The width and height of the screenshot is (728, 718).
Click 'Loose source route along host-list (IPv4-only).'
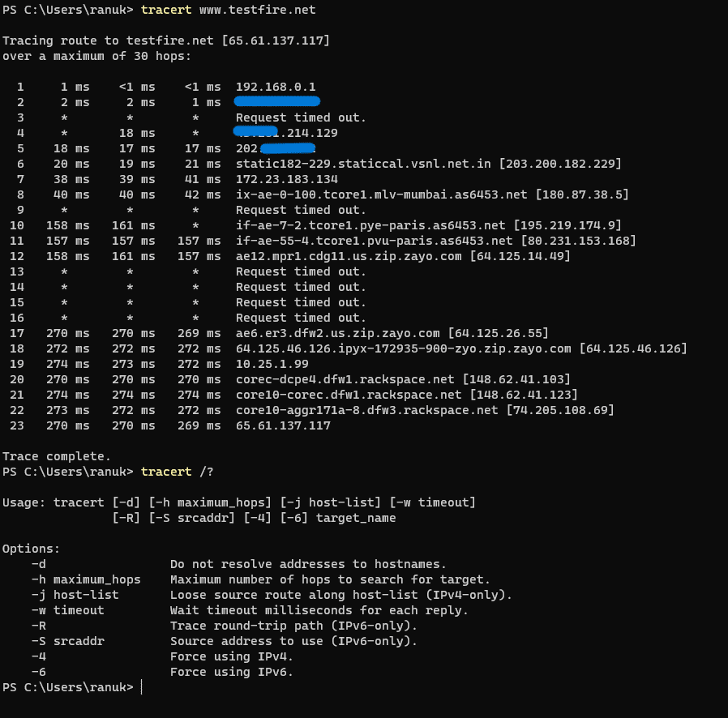click(340, 595)
